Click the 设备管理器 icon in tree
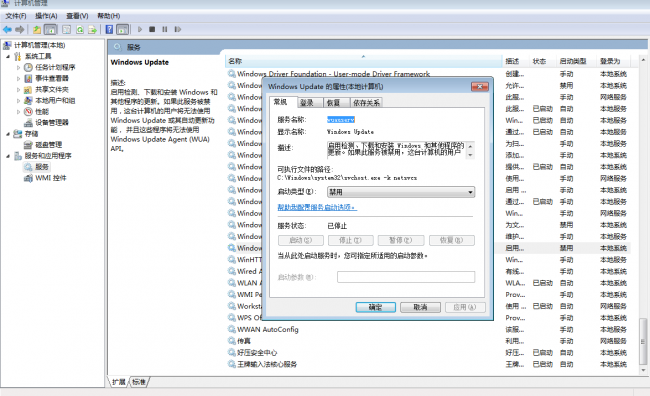650x396 pixels. [28, 123]
